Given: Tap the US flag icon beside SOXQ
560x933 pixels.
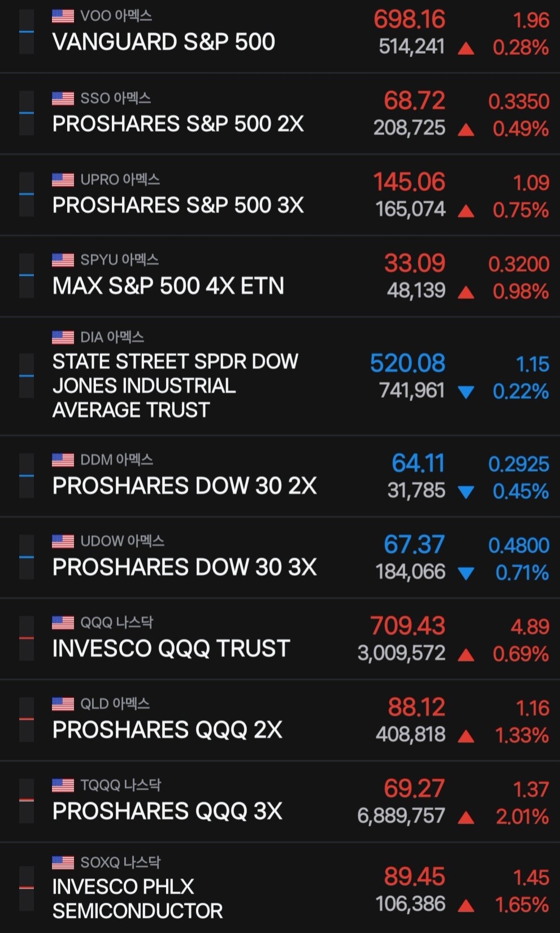Looking at the screenshot, I should coord(63,862).
